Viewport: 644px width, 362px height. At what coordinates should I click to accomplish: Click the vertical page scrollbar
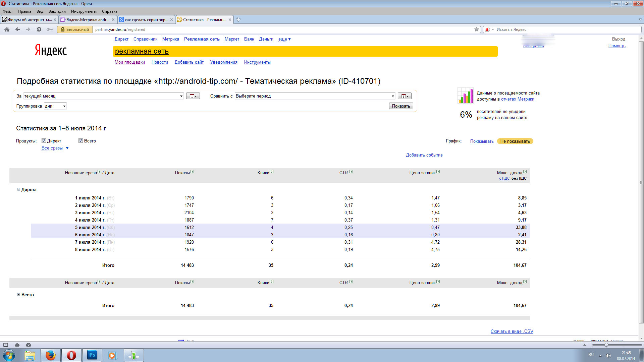tap(641, 183)
